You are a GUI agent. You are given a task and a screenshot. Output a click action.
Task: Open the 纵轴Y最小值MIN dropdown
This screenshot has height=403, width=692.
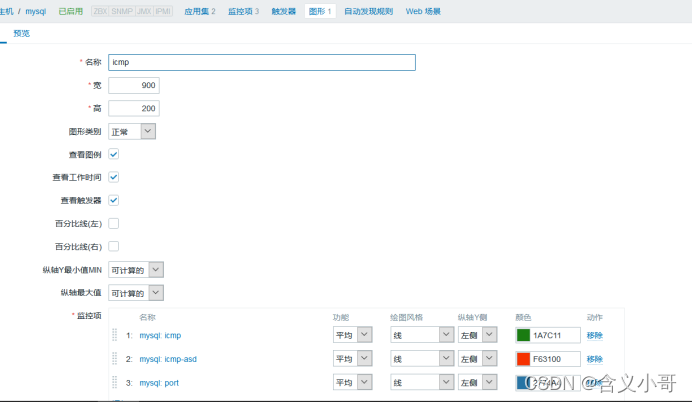(x=136, y=270)
